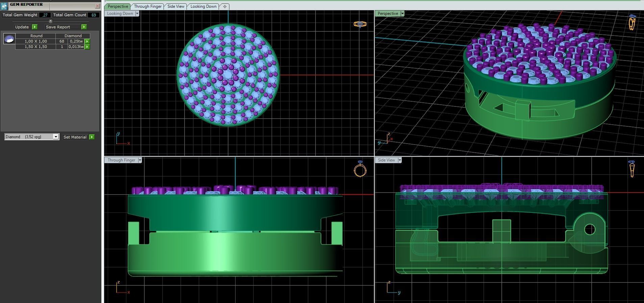The image size is (644, 303).
Task: Click the 0,25tw weight cell
Action: 76,41
